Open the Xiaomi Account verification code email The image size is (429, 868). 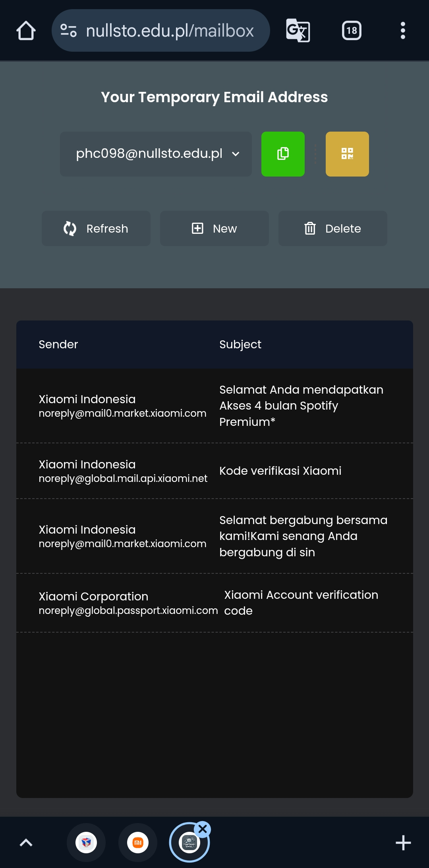tap(214, 603)
